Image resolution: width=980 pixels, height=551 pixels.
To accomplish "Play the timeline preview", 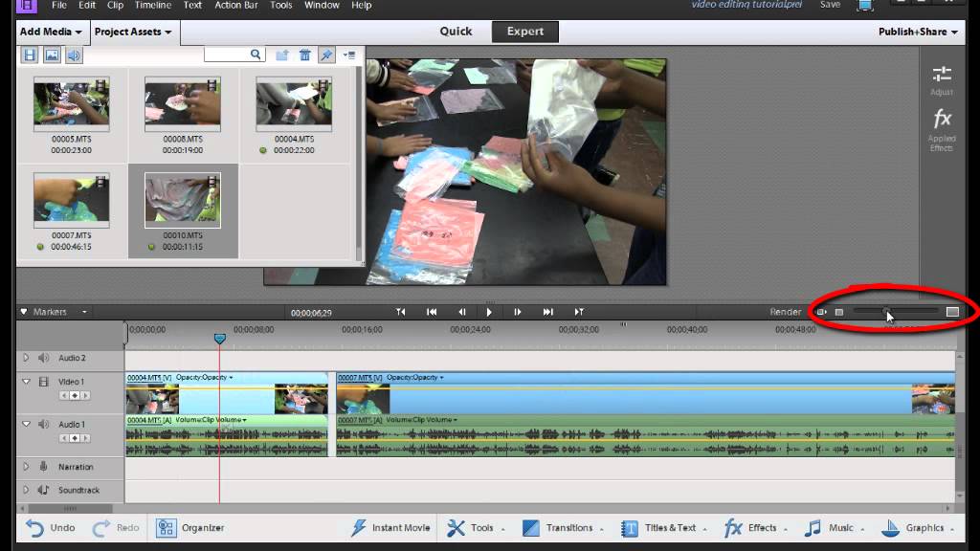I will (x=489, y=312).
